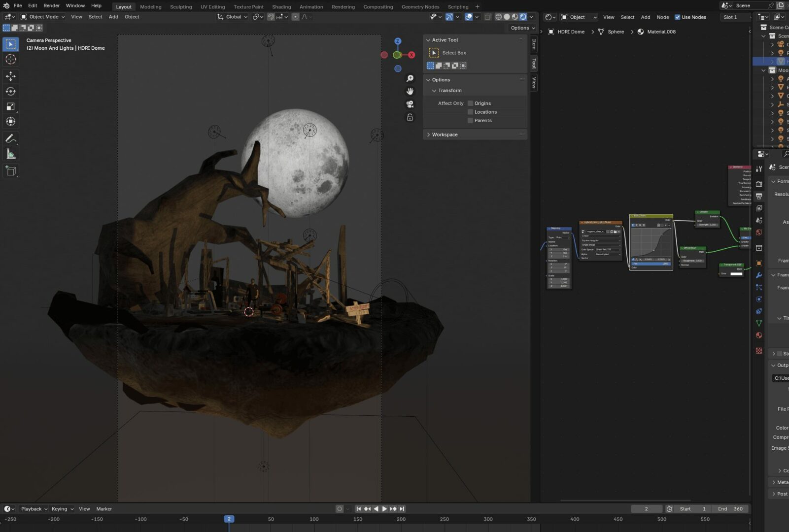Switch to the Shading workspace tab

[281, 7]
